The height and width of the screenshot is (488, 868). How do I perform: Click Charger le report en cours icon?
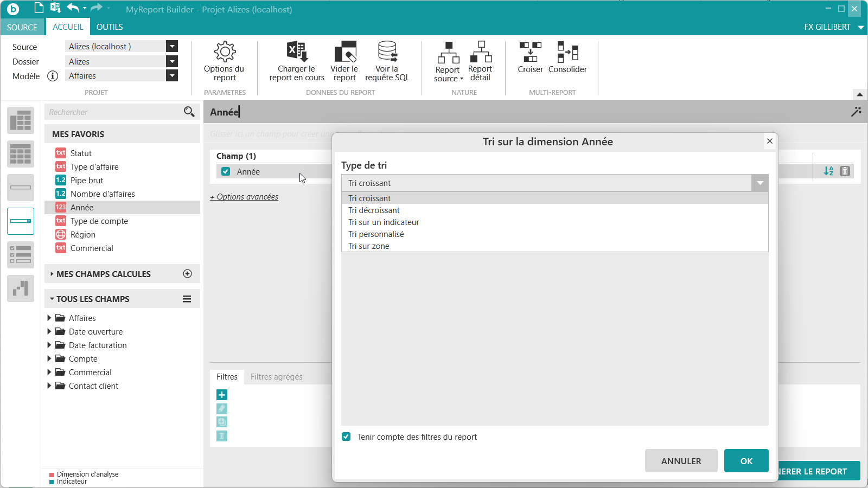[297, 52]
